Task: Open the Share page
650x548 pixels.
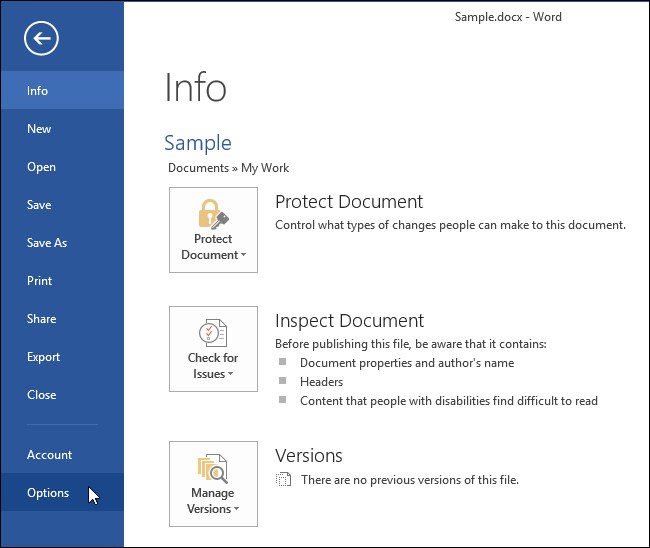Action: pos(42,319)
